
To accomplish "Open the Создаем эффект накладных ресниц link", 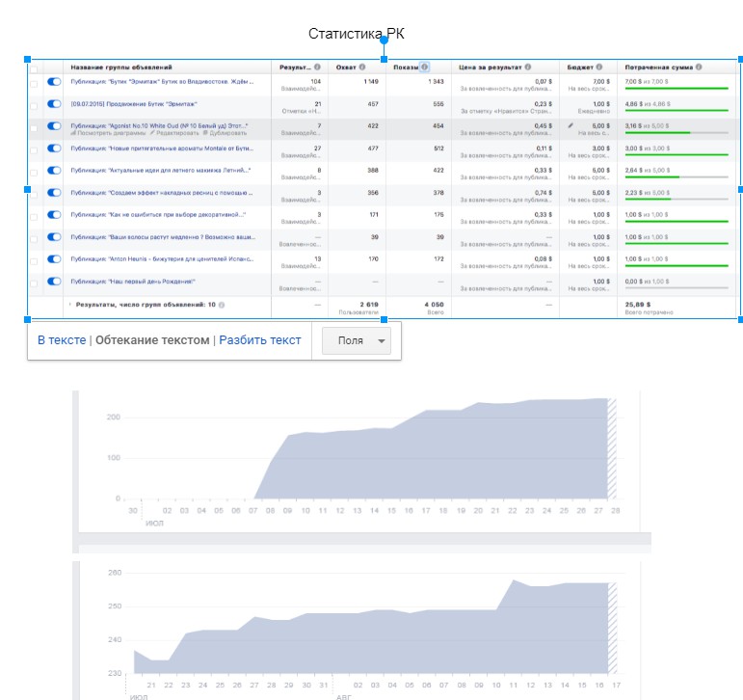I will click(162, 193).
